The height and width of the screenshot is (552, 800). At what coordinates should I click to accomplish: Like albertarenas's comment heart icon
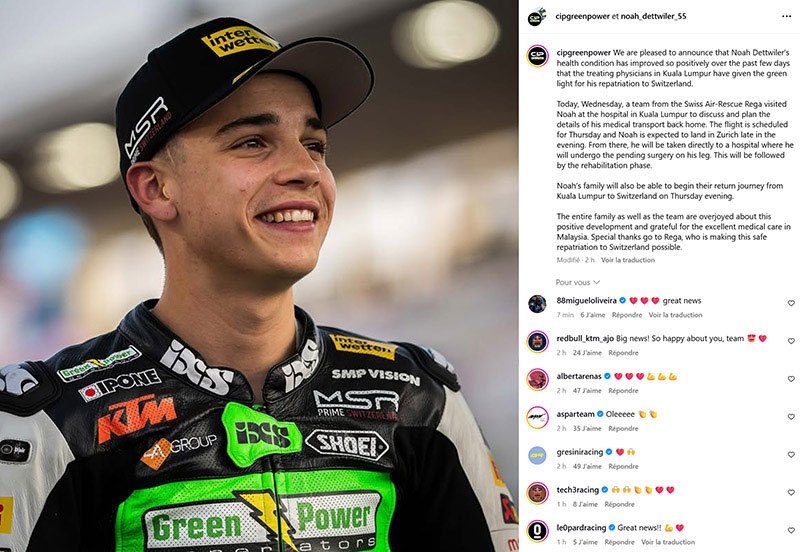791,379
